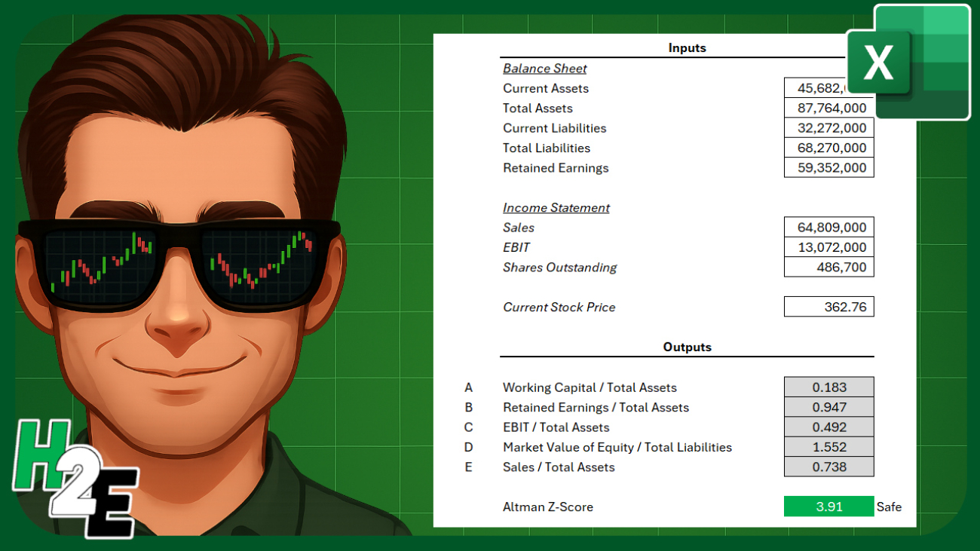Click the Total Assets label

pos(537,108)
